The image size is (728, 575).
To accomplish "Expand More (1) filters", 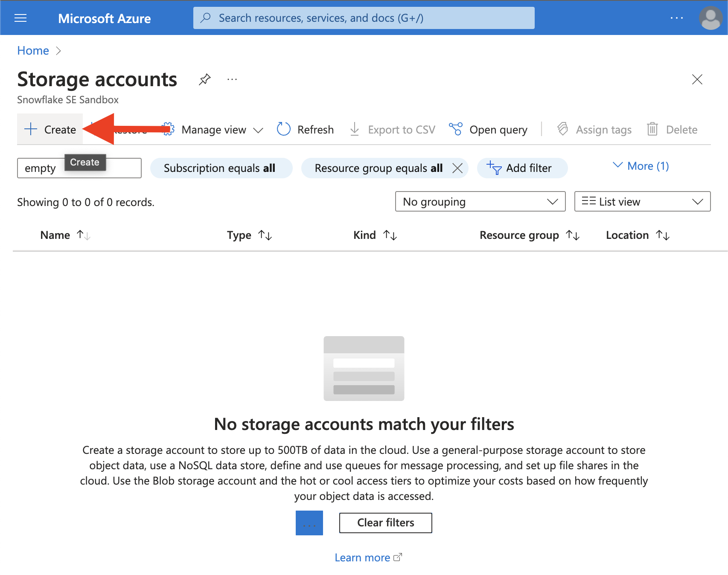I will pos(641,166).
